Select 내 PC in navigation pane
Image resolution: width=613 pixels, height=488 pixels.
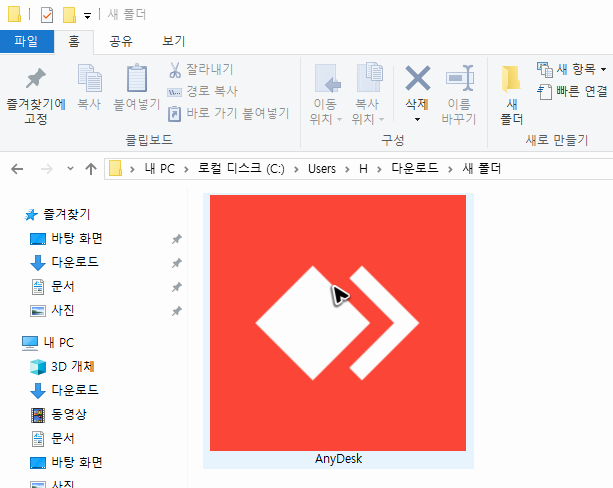tap(48, 343)
